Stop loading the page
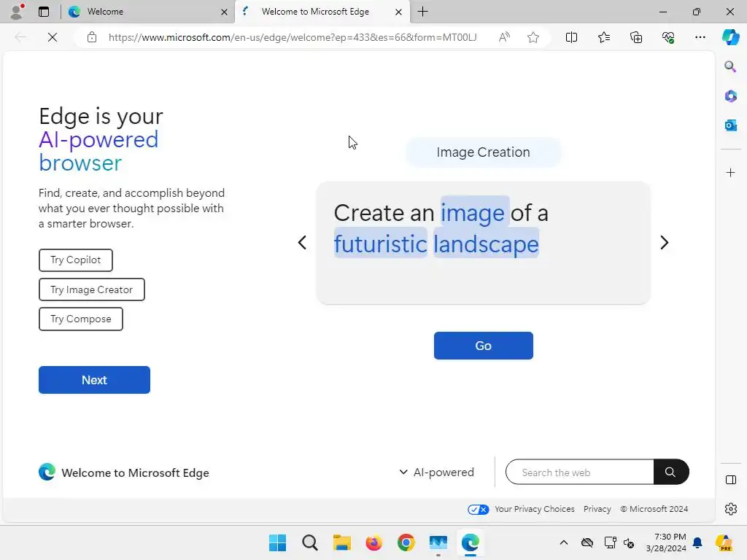This screenshot has height=560, width=747. point(53,37)
